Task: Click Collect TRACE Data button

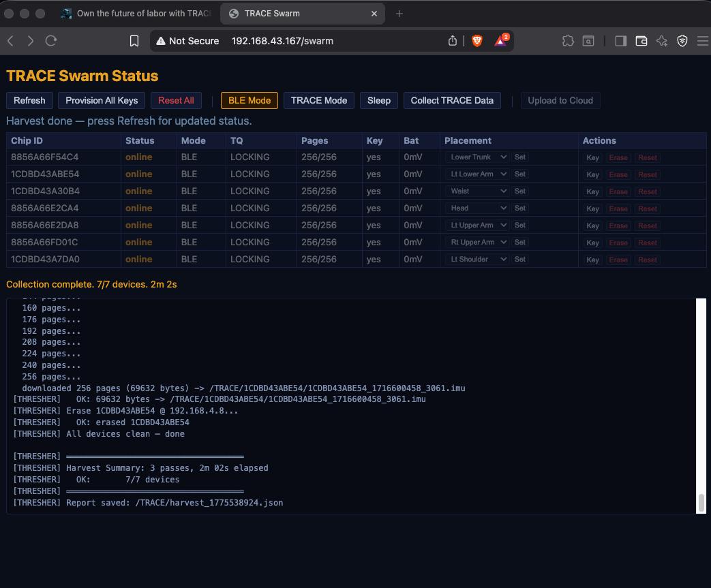Action: (x=452, y=101)
